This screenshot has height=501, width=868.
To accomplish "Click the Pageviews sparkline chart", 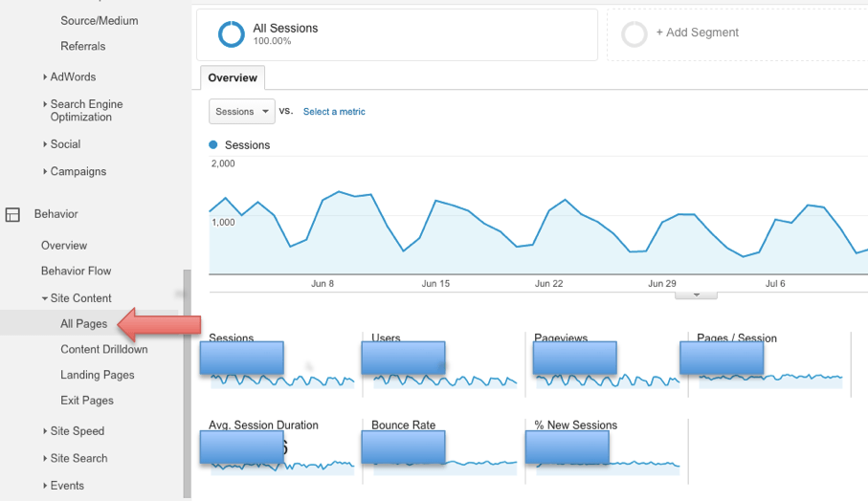I will pos(608,381).
